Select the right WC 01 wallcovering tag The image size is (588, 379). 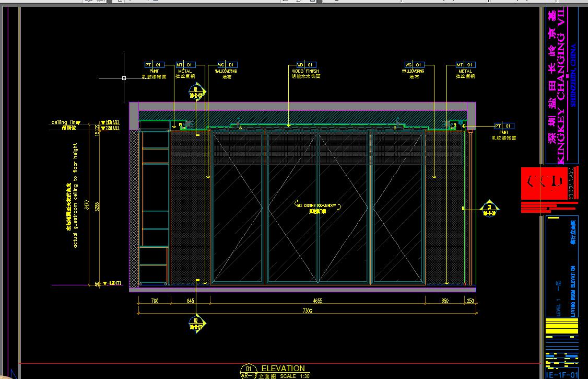click(415, 65)
